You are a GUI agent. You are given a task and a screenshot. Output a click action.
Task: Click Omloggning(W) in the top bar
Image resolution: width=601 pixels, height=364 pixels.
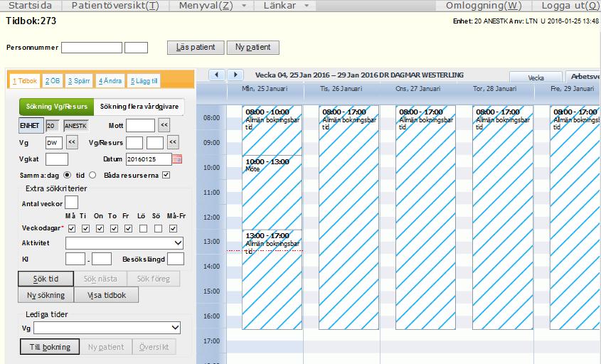click(x=484, y=6)
